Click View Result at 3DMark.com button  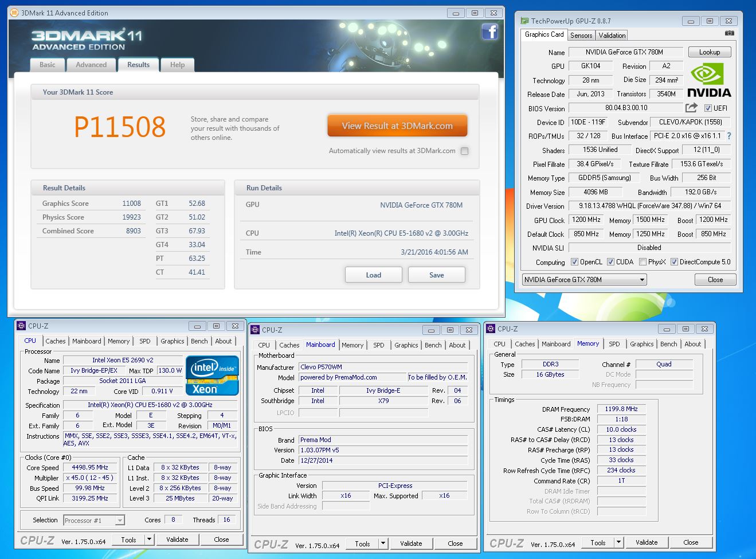[397, 126]
